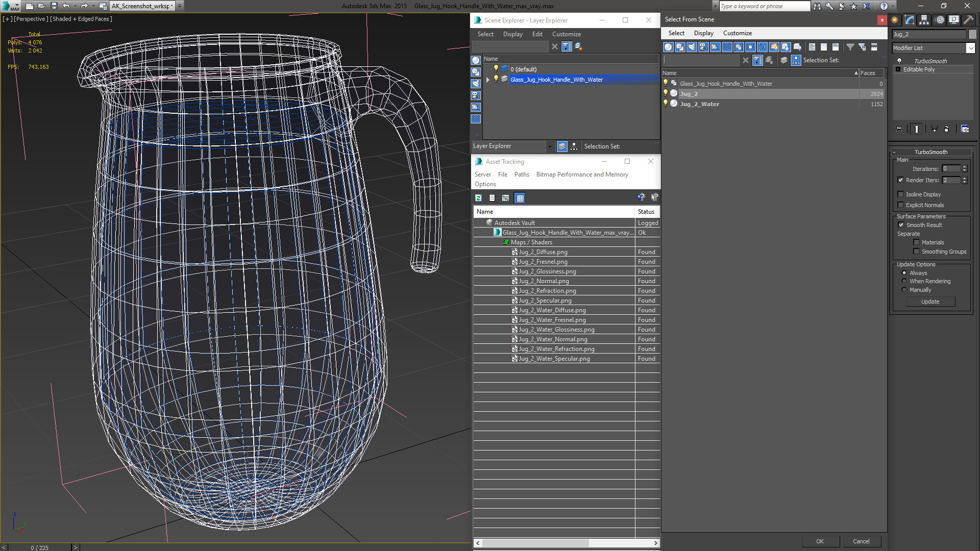Click Tree View icon in Asset Tracking toolbar
980x551 pixels.
click(x=505, y=198)
